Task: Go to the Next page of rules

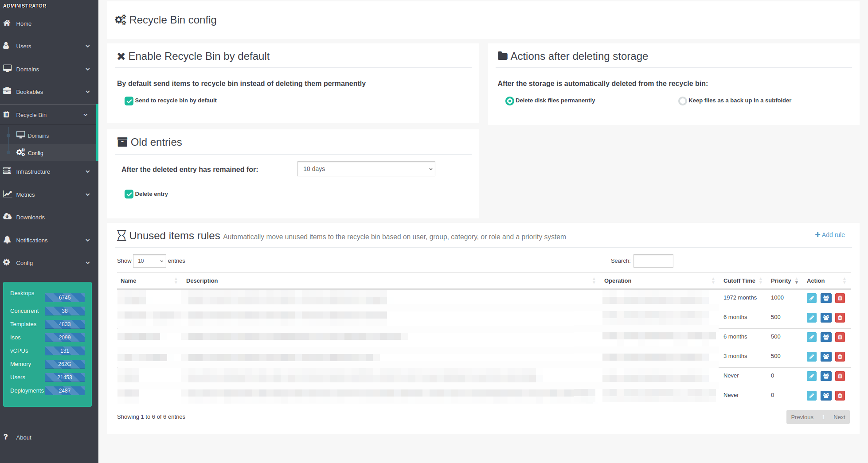Action: pyautogui.click(x=839, y=417)
